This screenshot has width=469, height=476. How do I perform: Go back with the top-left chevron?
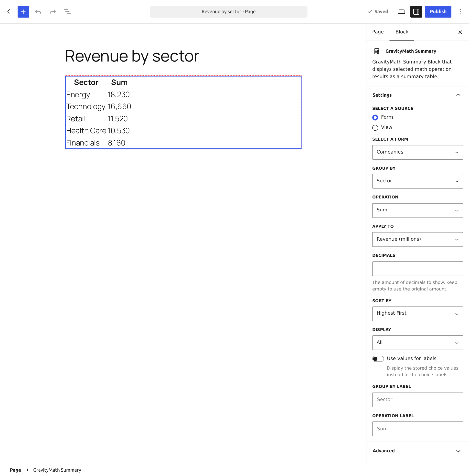click(9, 11)
